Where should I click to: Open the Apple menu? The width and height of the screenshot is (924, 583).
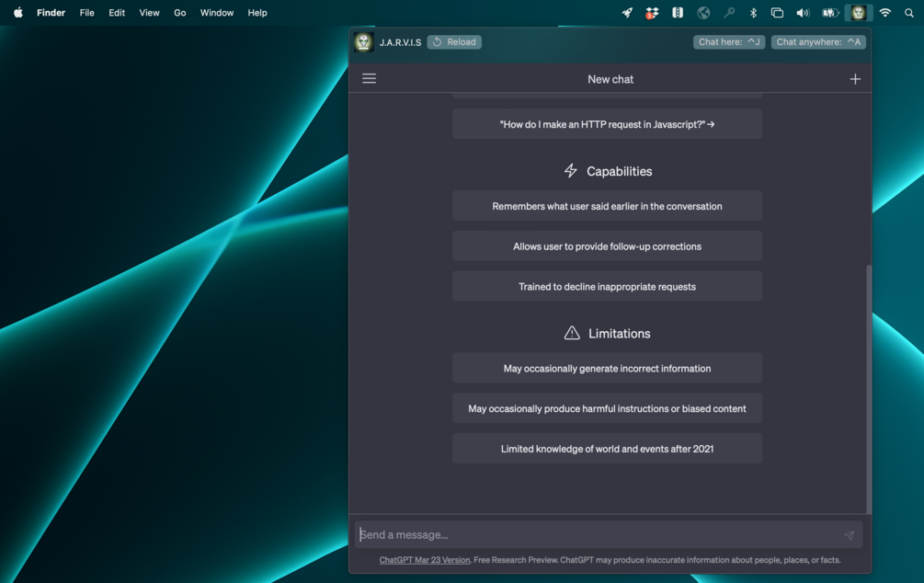click(x=17, y=12)
